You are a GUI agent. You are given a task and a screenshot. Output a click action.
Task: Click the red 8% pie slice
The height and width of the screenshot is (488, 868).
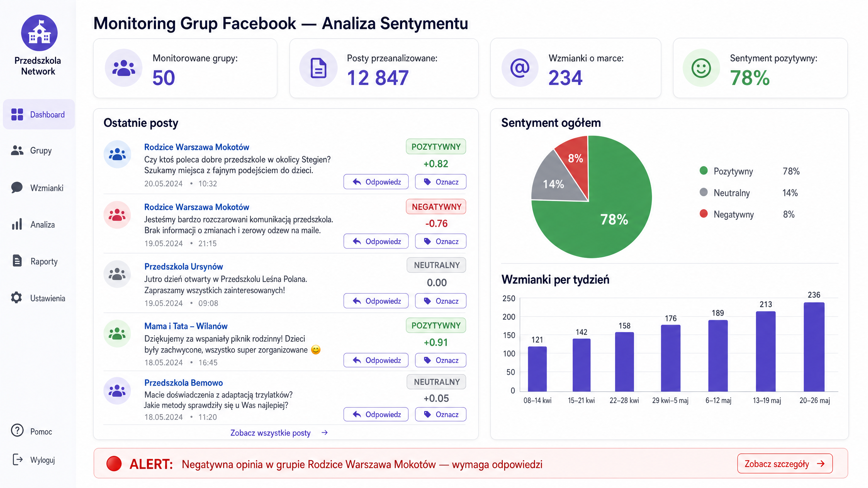coord(575,158)
